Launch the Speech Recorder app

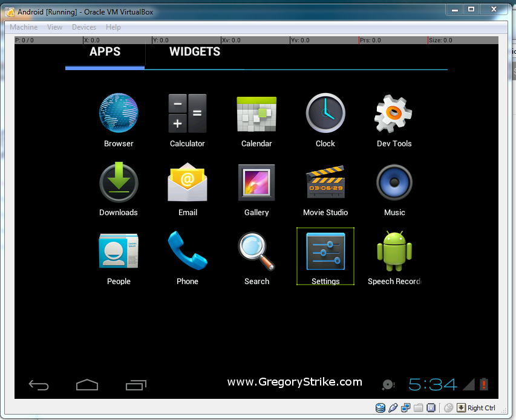tap(394, 252)
